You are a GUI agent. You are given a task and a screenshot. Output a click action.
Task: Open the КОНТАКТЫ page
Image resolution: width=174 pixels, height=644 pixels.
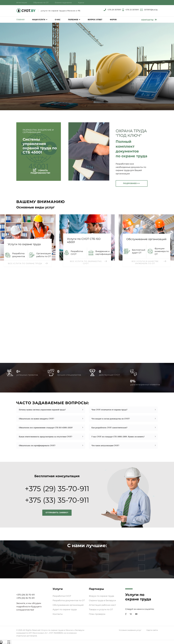pyautogui.click(x=147, y=20)
